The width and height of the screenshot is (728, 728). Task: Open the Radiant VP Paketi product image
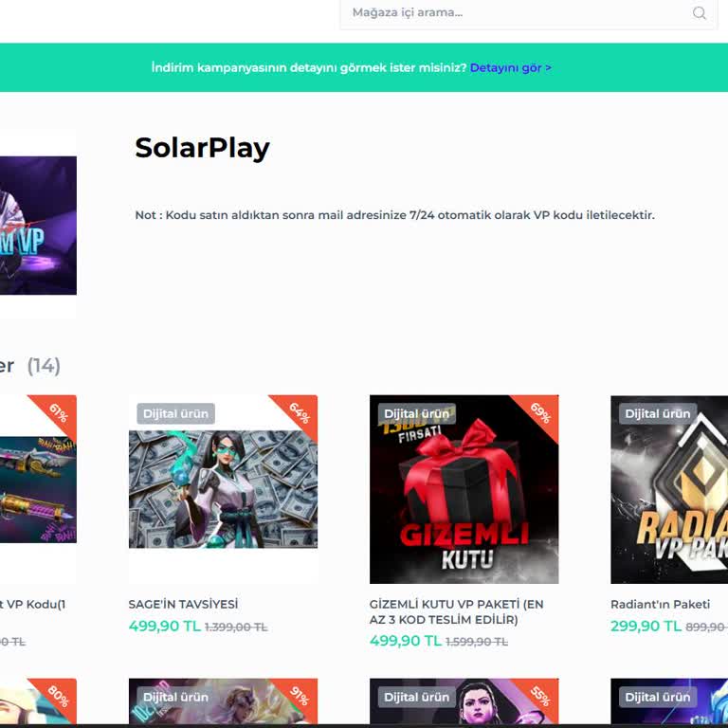pyautogui.click(x=669, y=489)
